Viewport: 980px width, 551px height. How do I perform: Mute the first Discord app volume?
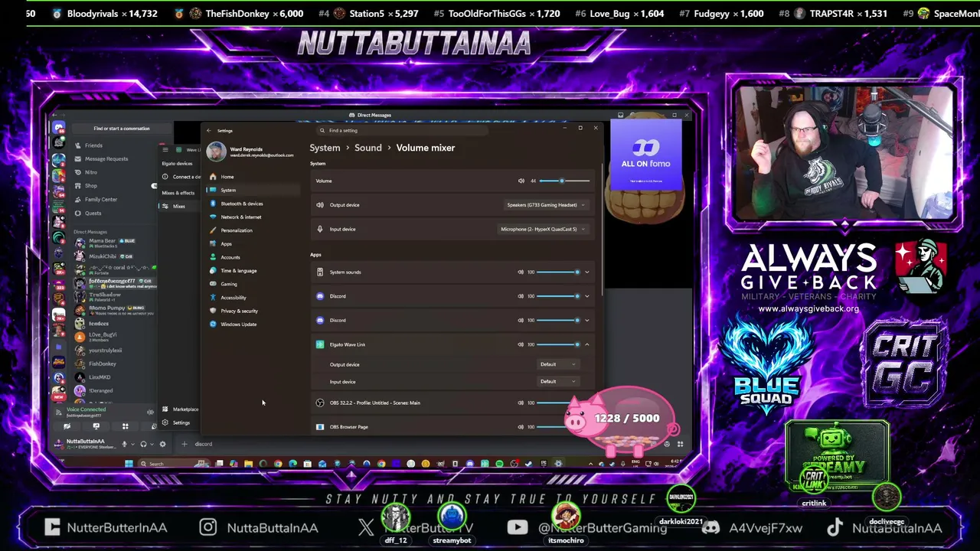pos(521,296)
